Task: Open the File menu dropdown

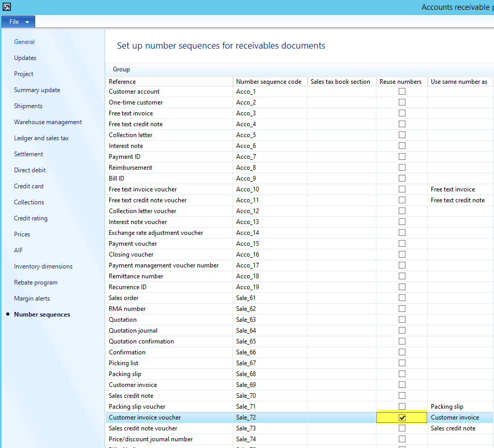Action: point(19,22)
